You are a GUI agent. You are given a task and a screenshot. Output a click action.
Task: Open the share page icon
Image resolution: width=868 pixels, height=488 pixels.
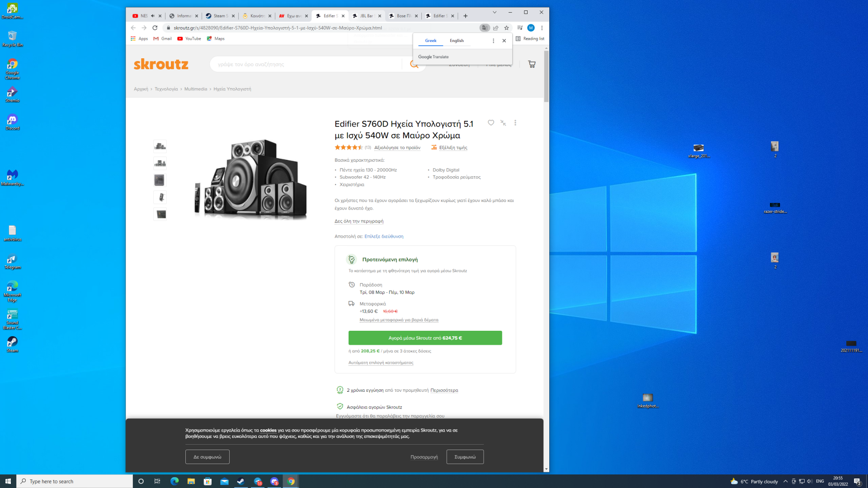click(x=496, y=28)
